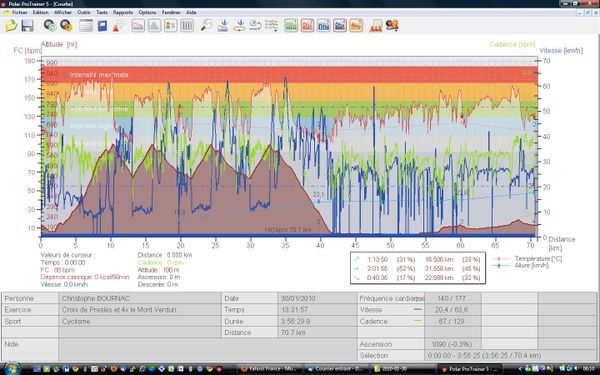Switch to Yahoo! France taskbar window
The image size is (600, 375).
click(271, 368)
